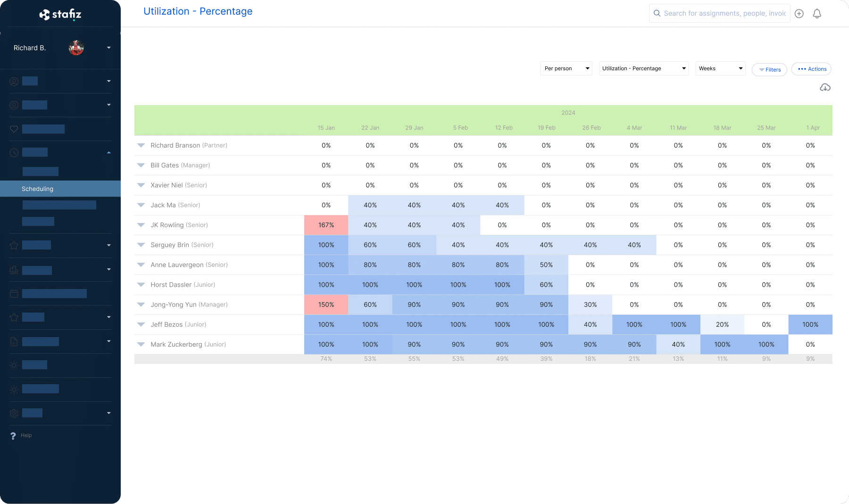The width and height of the screenshot is (849, 504).
Task: Open the Filters button
Action: pos(769,69)
